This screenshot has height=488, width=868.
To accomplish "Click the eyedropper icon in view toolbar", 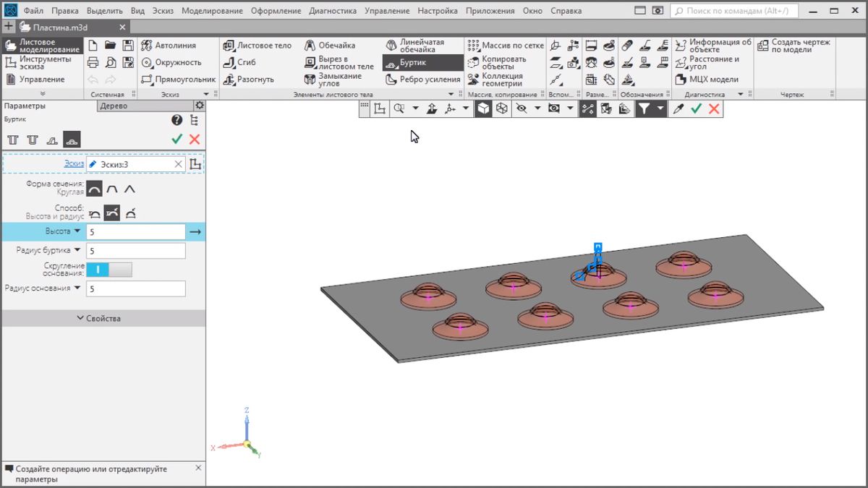I will [678, 108].
